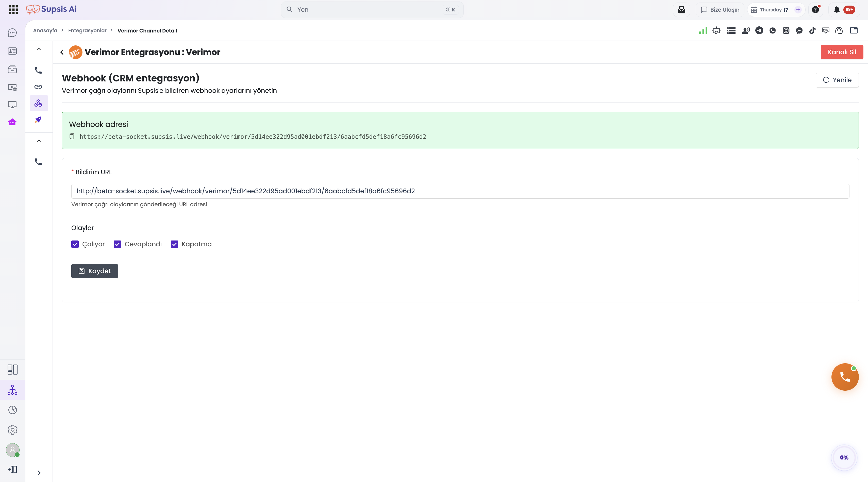
Task: Click the TikTok channel icon
Action: [x=812, y=31]
